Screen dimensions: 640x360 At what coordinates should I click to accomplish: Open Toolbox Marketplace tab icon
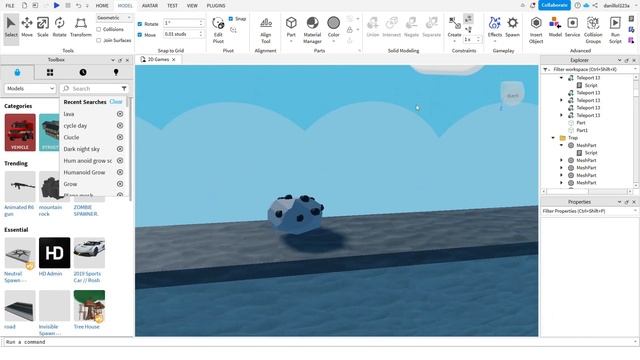tap(17, 72)
